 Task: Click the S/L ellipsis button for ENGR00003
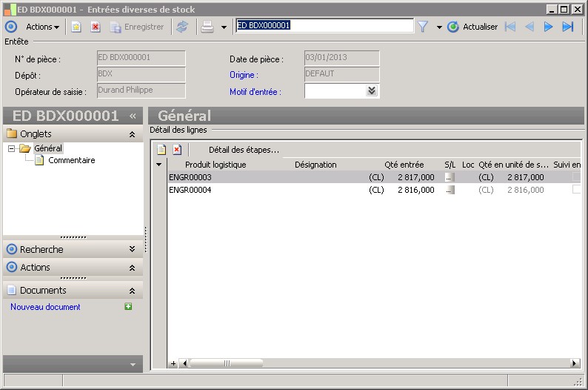click(450, 177)
